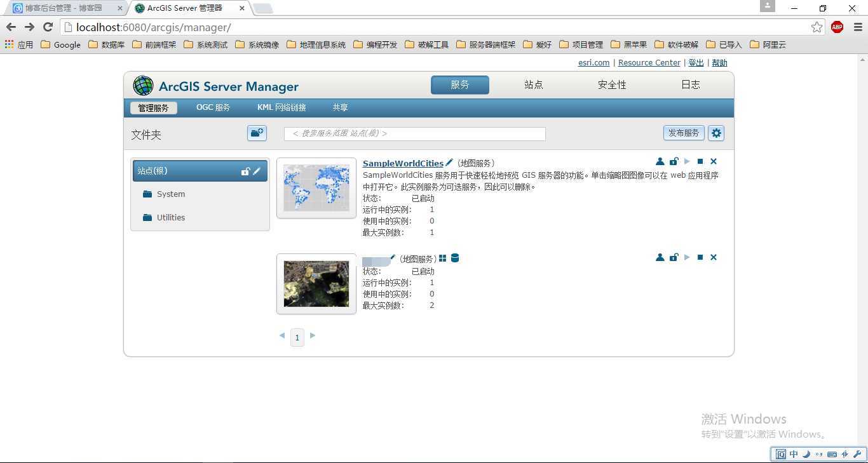The image size is (868, 463).
Task: Switch to the 安全性 tab
Action: 612,85
